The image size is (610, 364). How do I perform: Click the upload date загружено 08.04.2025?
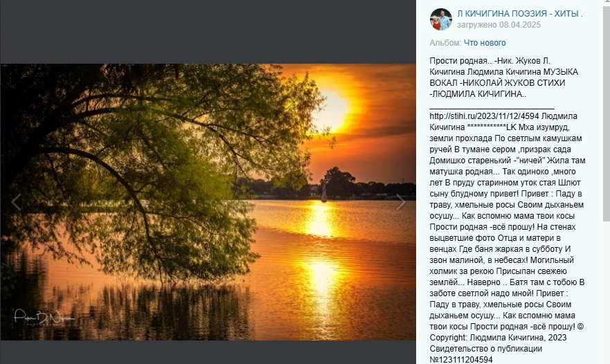[x=499, y=25]
